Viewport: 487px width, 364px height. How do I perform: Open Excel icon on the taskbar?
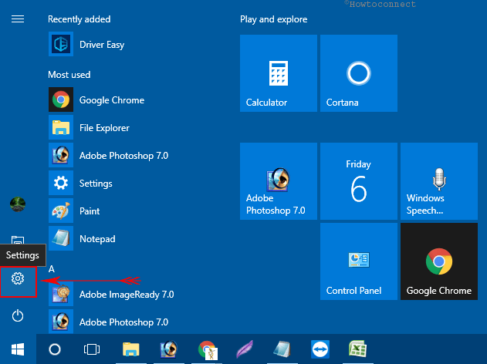tap(358, 349)
